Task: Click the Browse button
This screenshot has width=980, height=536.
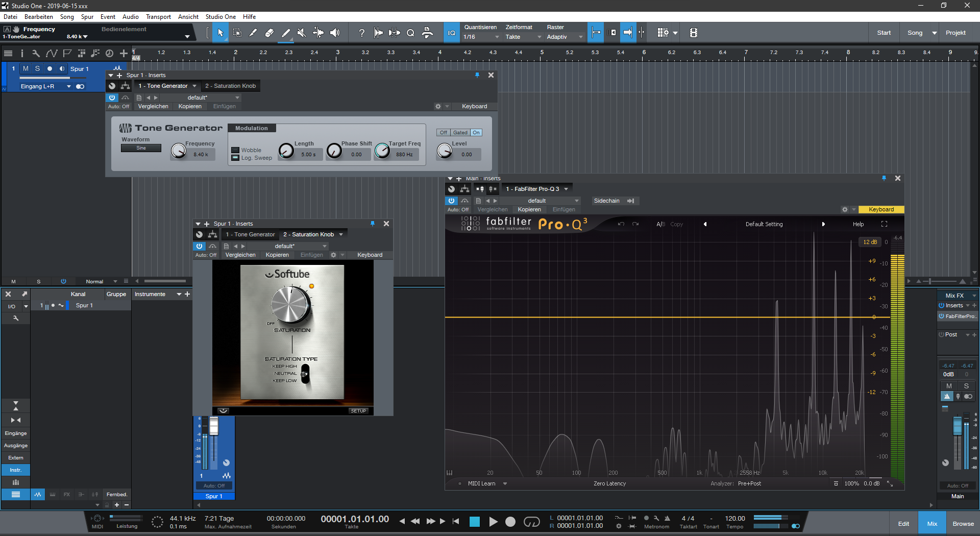Action: [963, 524]
